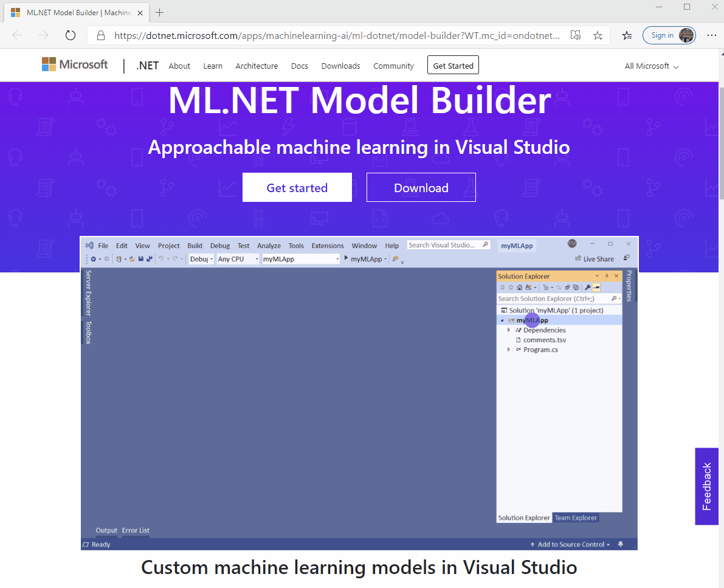Viewport: 724px width, 588px height.
Task: Expand the Dependencies node
Action: pos(509,330)
